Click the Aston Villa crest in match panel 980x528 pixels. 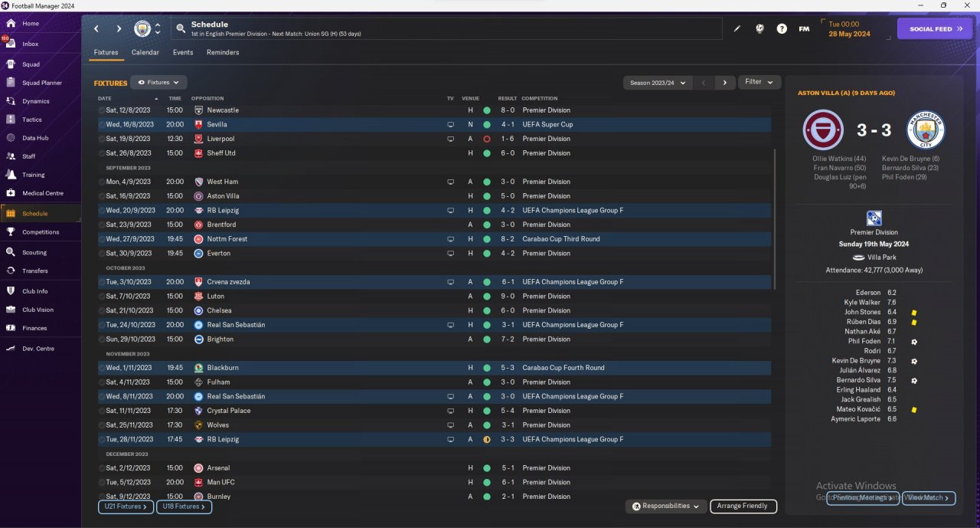[823, 130]
